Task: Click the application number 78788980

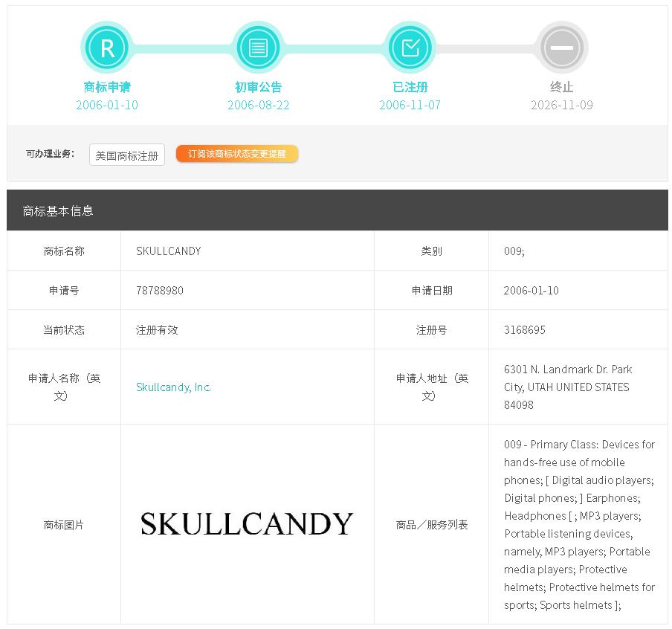Action: (x=159, y=291)
